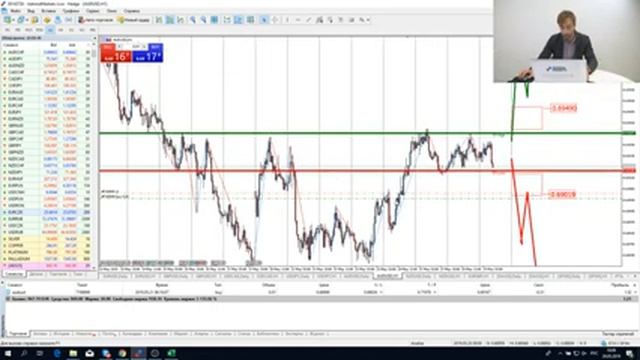Open Журнал tab in Toolbox
This screenshot has width=640, height=360.
click(317, 334)
